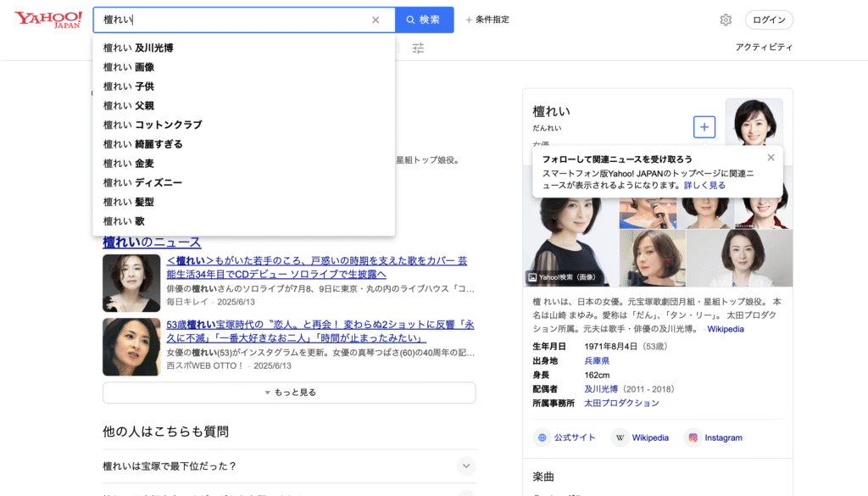Viewport: 868px width, 496px height.
Task: Select the suggestion 檀れい 及川光博
Action: [243, 48]
